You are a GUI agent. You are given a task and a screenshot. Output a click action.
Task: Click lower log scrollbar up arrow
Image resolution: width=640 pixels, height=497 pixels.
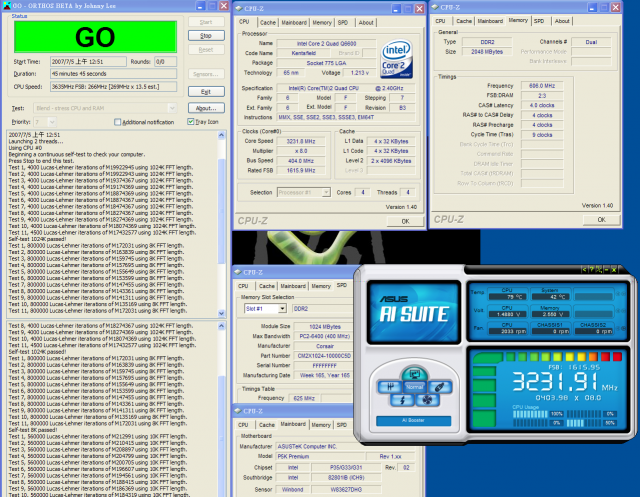click(x=222, y=326)
